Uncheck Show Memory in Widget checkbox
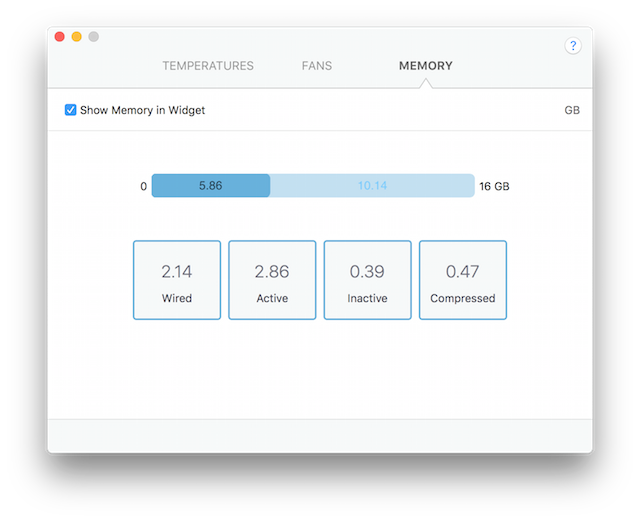The height and width of the screenshot is (521, 640). pos(70,110)
